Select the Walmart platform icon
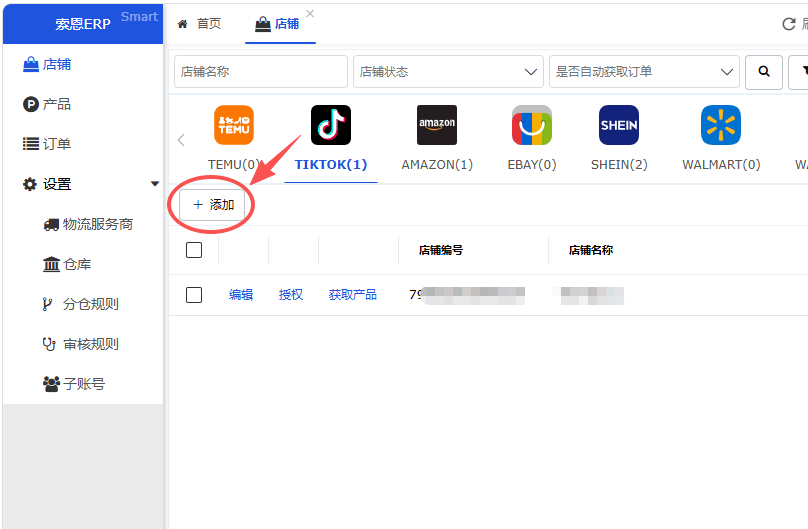Viewport: 808px width, 529px height. pyautogui.click(x=721, y=125)
